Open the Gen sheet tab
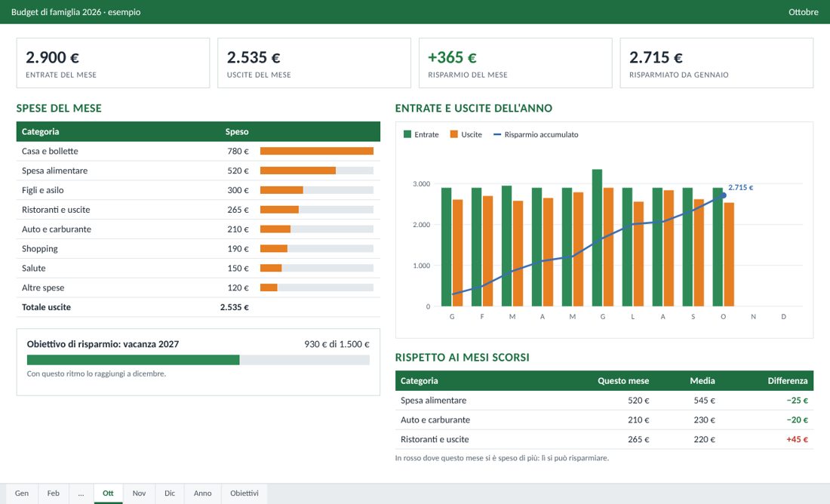830x504 pixels. [22, 493]
